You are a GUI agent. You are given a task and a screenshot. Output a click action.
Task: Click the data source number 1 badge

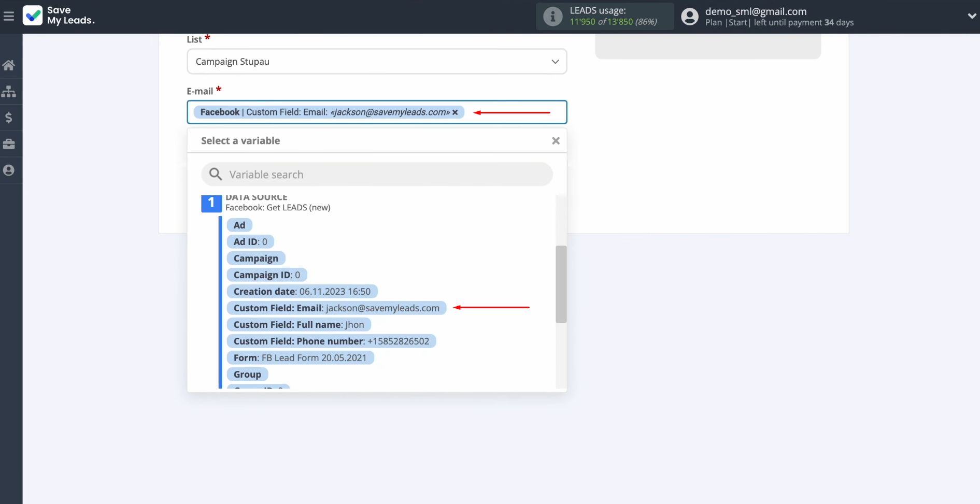click(211, 203)
